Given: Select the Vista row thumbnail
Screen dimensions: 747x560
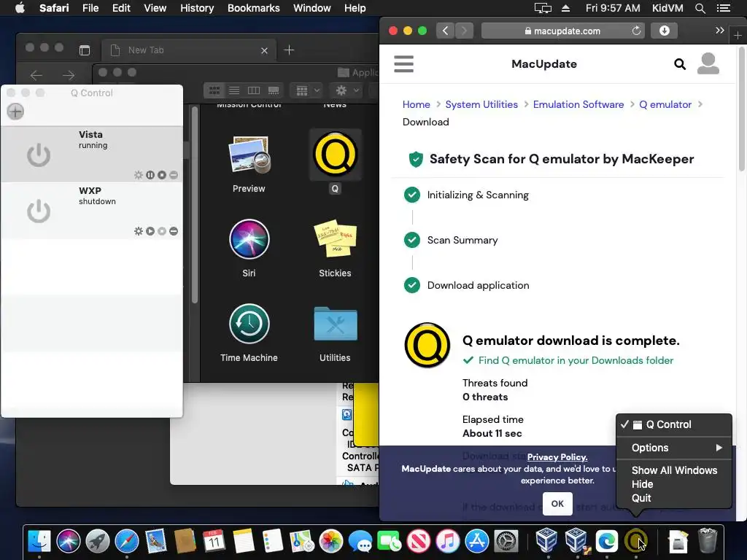Looking at the screenshot, I should point(39,155).
